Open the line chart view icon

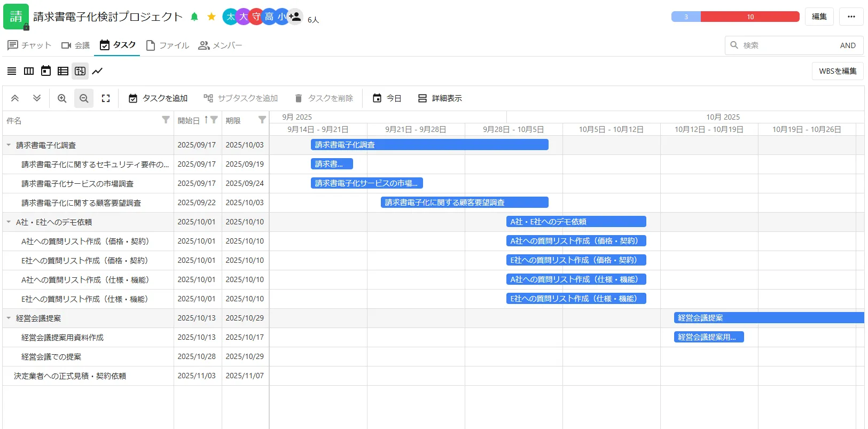[x=97, y=71]
